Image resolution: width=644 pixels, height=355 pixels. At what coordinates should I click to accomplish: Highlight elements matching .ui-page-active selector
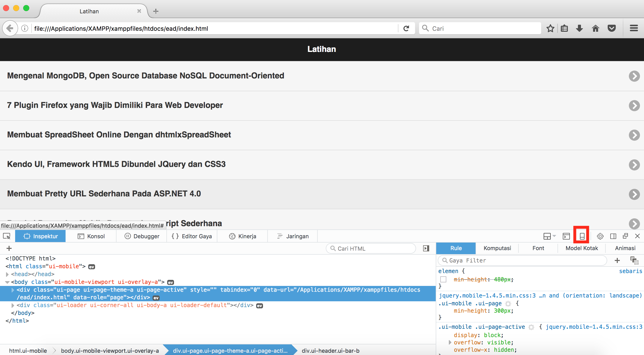pos(531,327)
